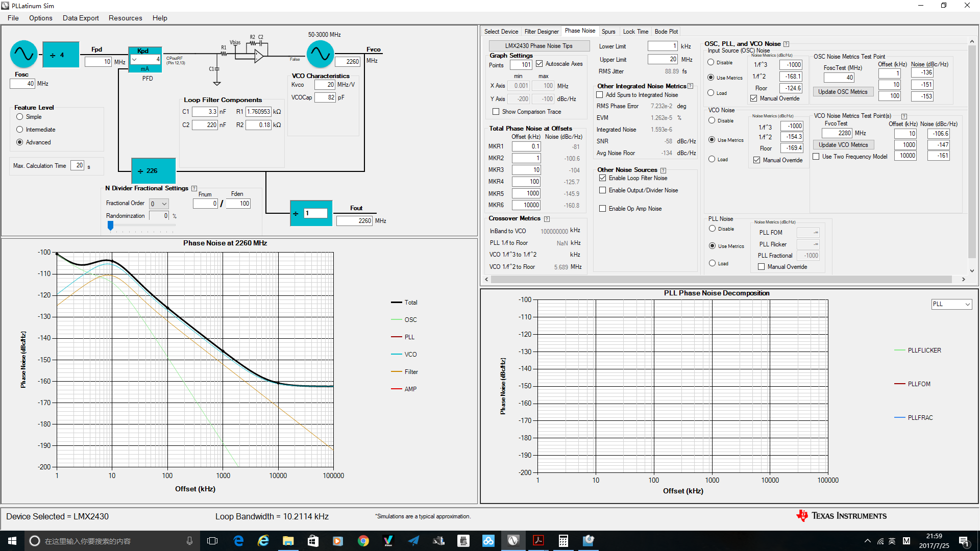
Task: Click the help icon next to Crossover Metrics
Action: click(547, 219)
